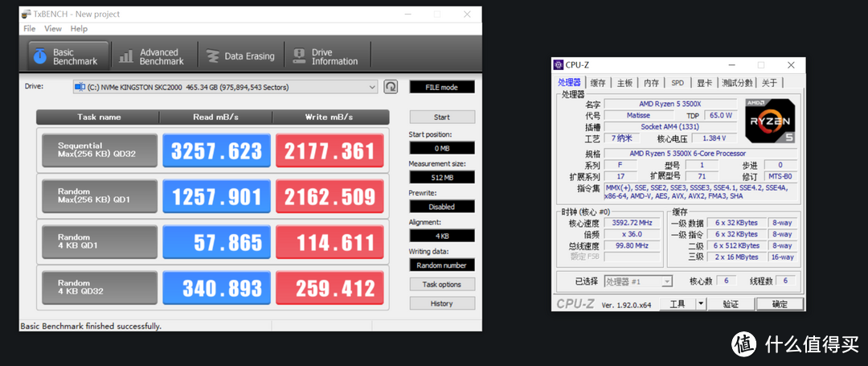Click the Random Max(256 KB) QD1 task button
The height and width of the screenshot is (366, 868).
(100, 196)
